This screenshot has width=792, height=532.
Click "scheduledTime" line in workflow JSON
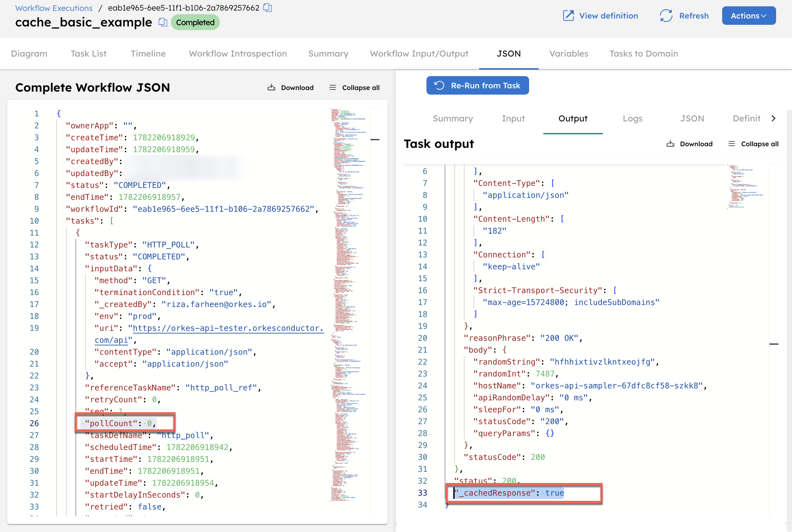click(x=159, y=447)
